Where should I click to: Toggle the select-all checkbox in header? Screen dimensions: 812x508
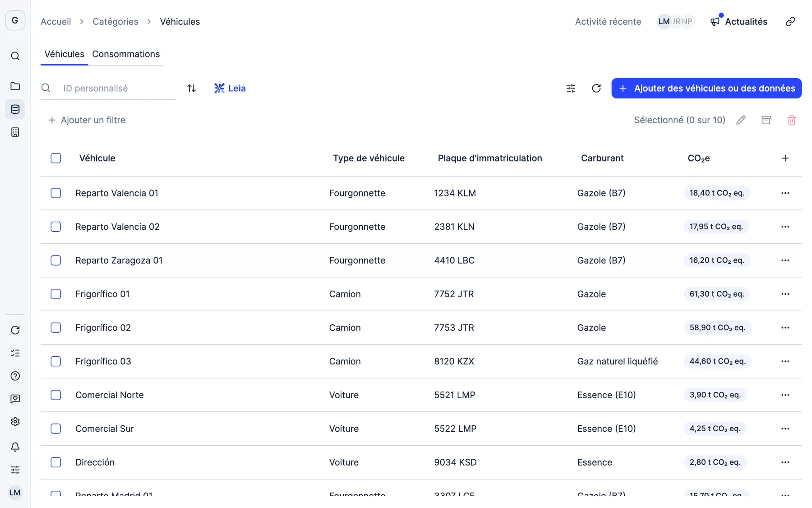(55, 158)
